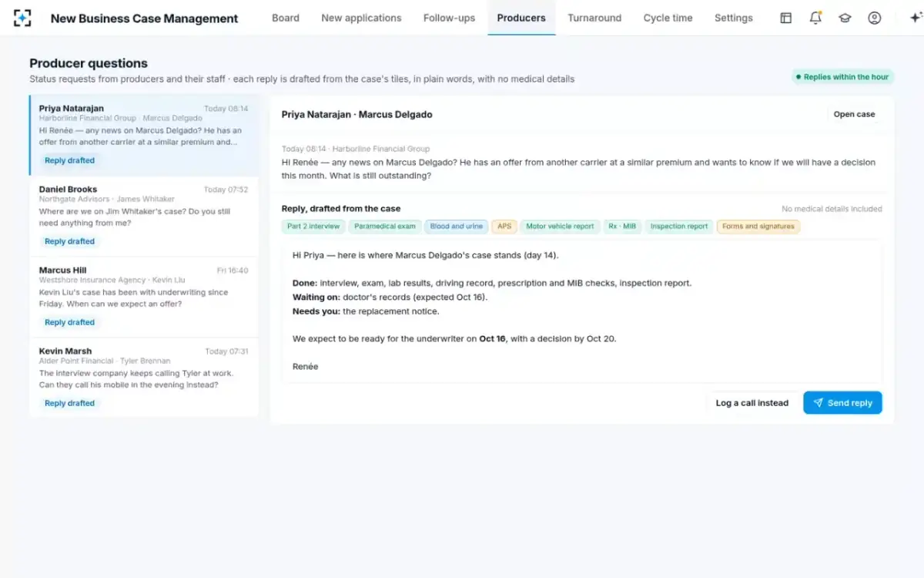
Task: Click Reply drafted badge under Daniel Brooks
Action: coord(69,241)
